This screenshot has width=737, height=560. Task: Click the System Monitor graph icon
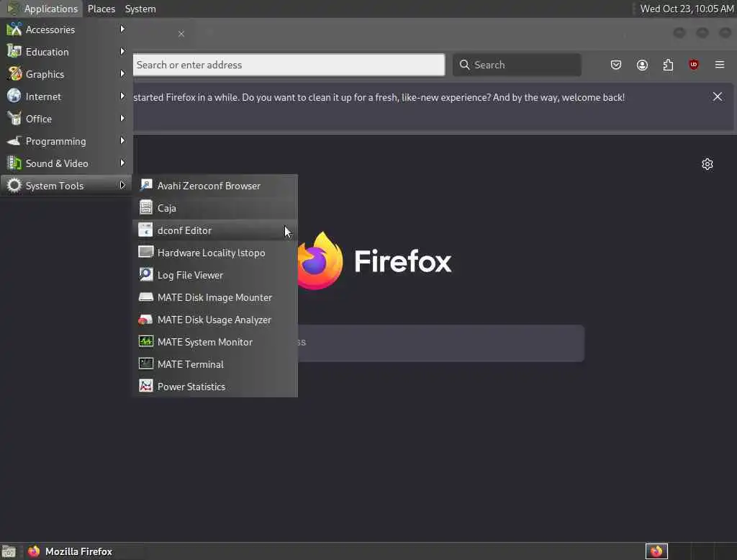[x=145, y=341]
